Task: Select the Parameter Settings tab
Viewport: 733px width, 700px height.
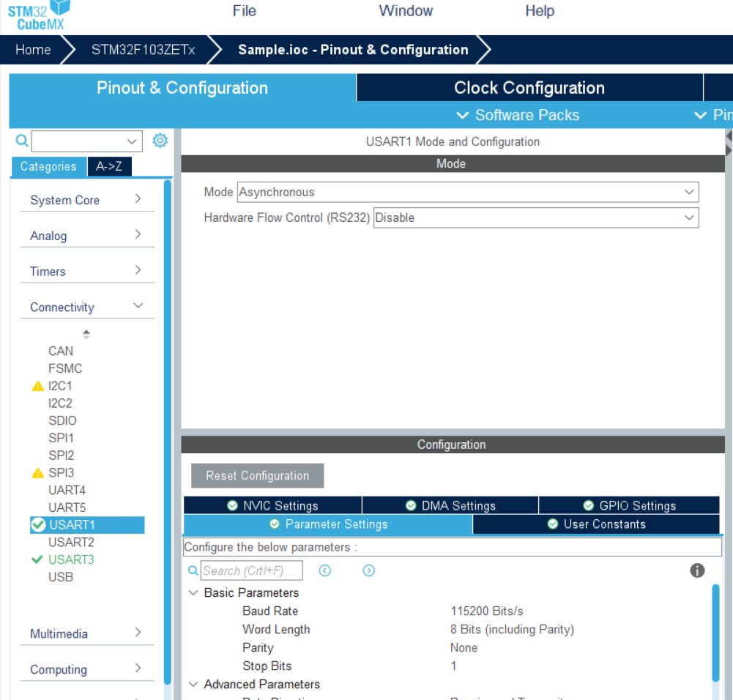Action: click(x=328, y=524)
